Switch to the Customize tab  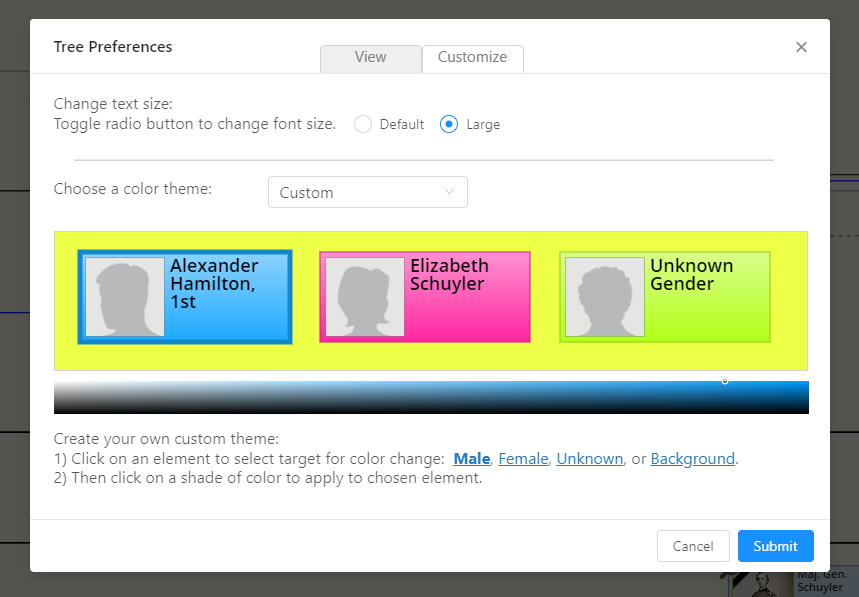(472, 57)
